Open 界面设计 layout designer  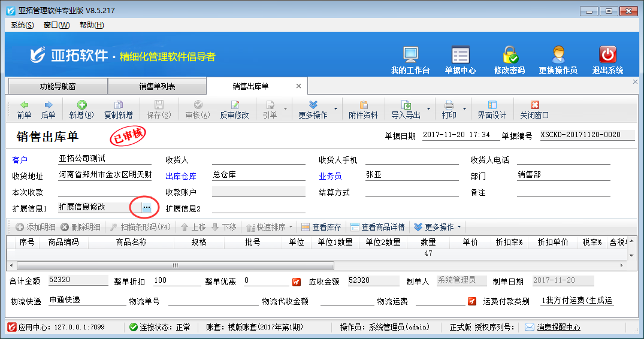492,110
